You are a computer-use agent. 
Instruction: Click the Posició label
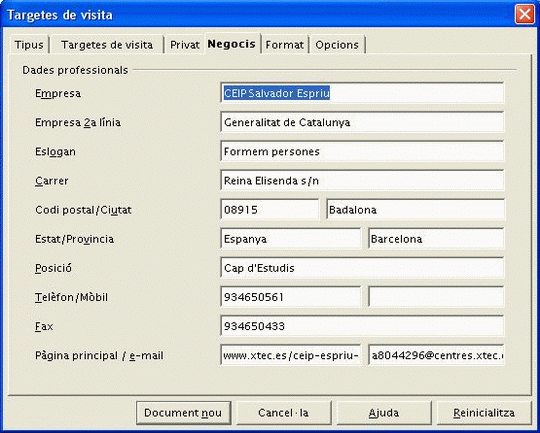click(x=53, y=268)
